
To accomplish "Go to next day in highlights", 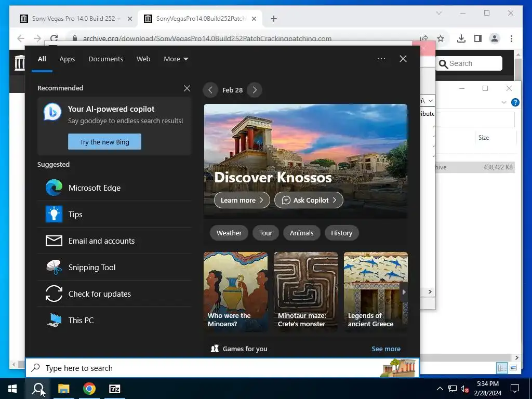I will (255, 90).
